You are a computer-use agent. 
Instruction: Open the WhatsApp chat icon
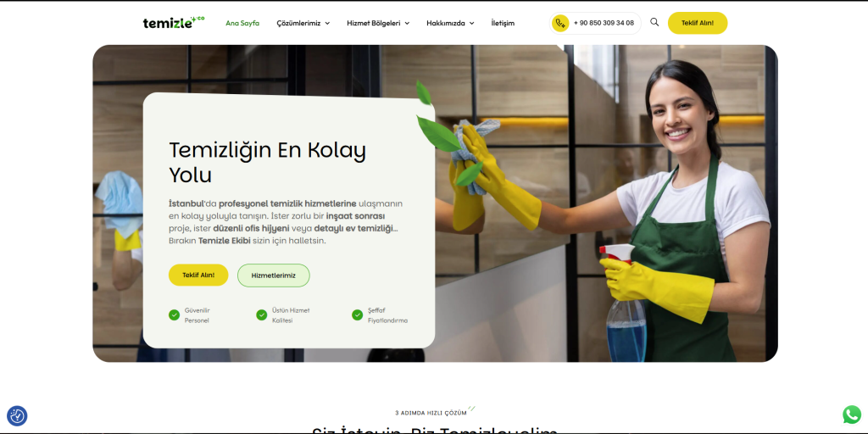click(851, 415)
